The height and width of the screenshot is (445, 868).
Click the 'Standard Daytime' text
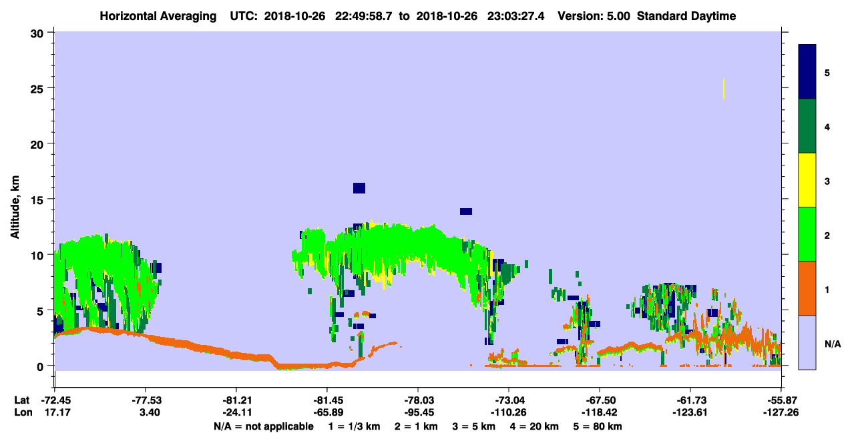point(686,16)
